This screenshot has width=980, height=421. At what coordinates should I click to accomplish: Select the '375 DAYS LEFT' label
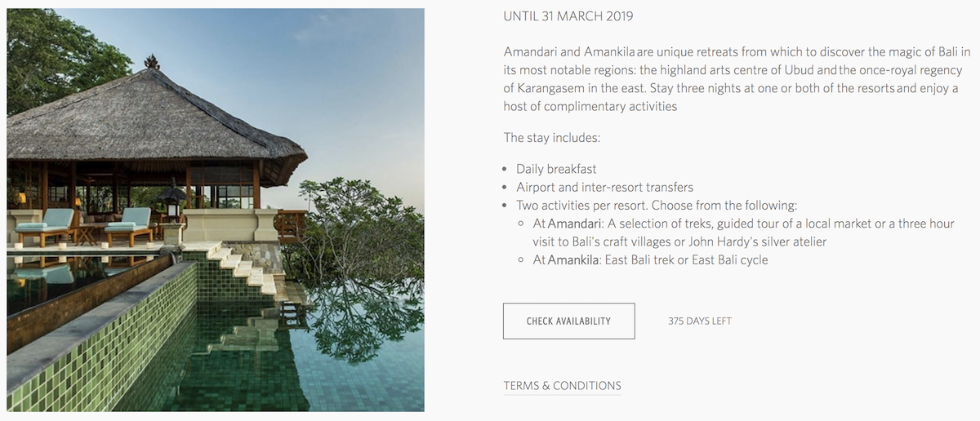700,321
